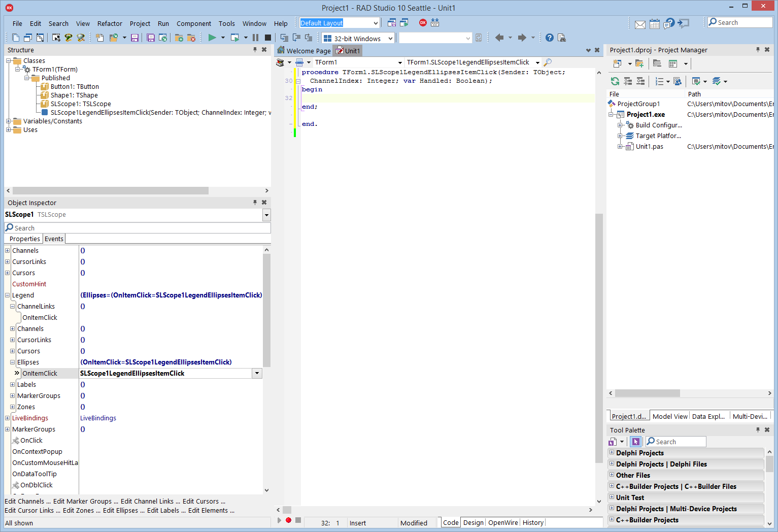Refresh the Project Manager with the green Refresh icon
The width and height of the screenshot is (778, 532).
pos(615,81)
